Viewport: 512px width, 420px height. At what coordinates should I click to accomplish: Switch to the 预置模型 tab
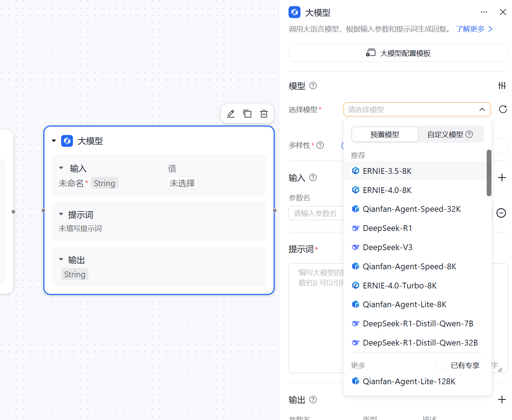(x=385, y=134)
